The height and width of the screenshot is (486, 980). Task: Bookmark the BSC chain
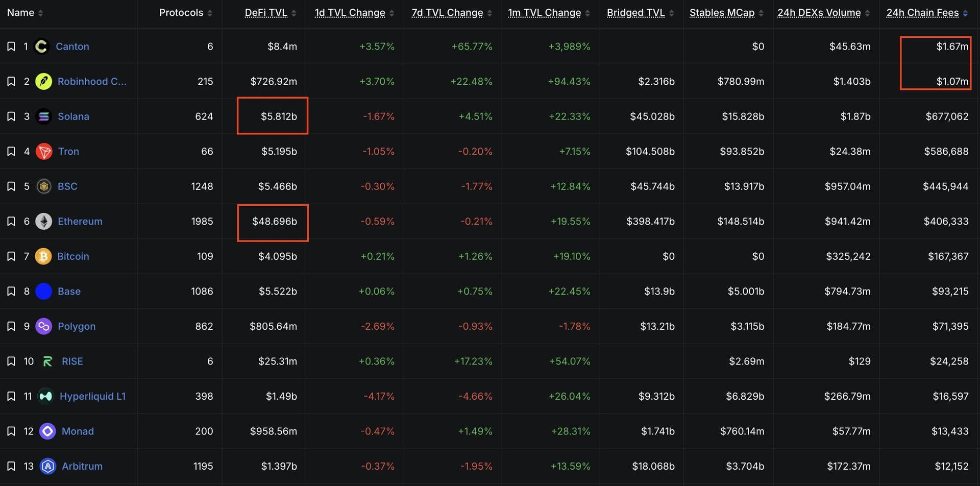coord(11,186)
